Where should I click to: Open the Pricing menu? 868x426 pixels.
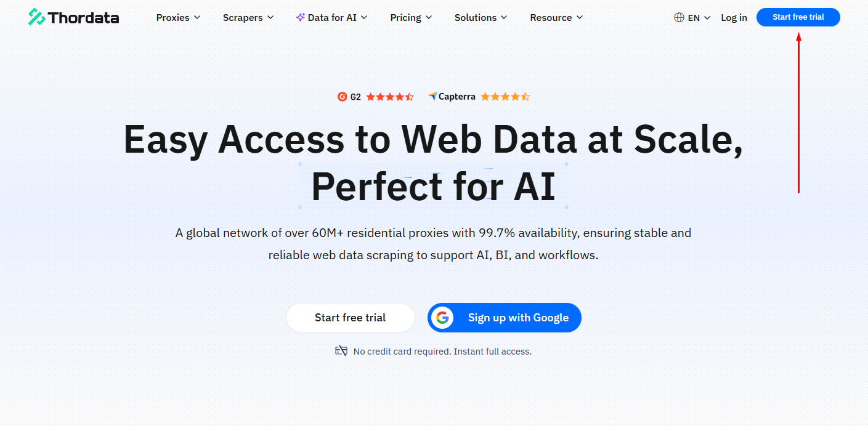(411, 17)
